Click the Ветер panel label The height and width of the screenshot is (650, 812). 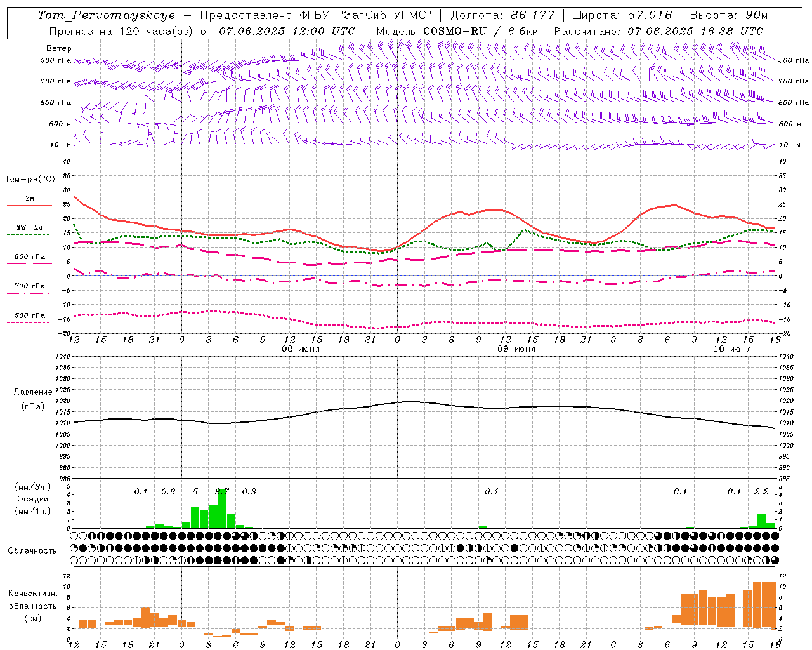tap(59, 48)
